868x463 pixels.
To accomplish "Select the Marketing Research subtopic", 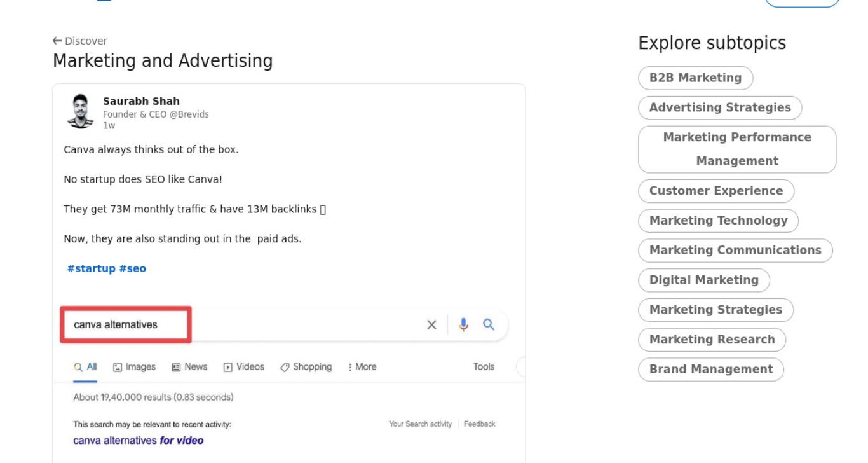I will 712,340.
